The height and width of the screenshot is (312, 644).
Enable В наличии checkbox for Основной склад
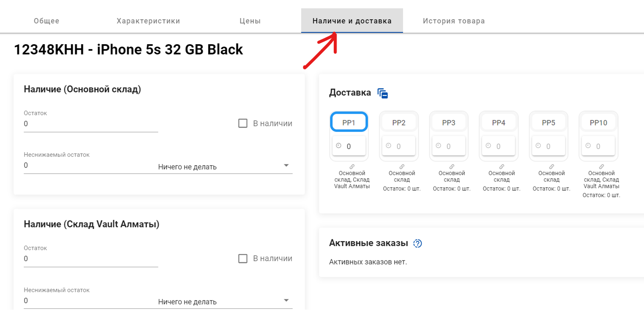click(x=243, y=123)
